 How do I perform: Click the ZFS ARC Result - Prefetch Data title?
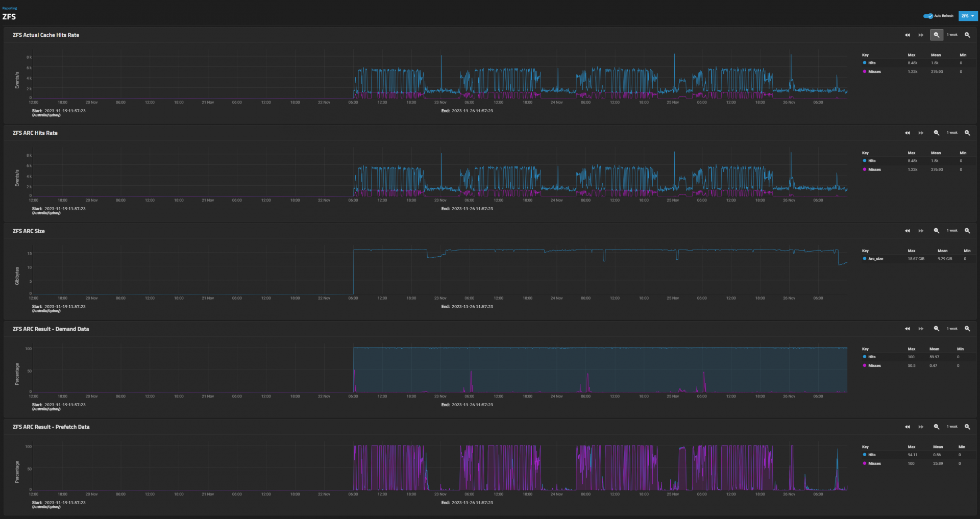(x=51, y=427)
